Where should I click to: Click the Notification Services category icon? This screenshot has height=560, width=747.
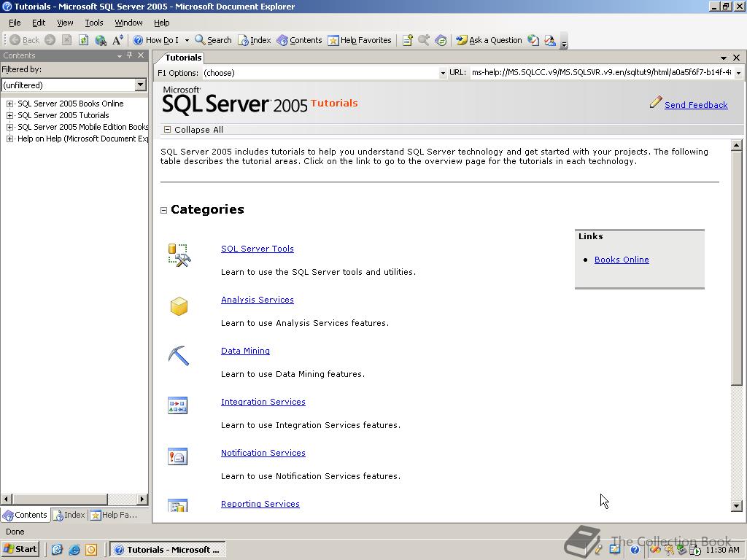[x=177, y=456]
